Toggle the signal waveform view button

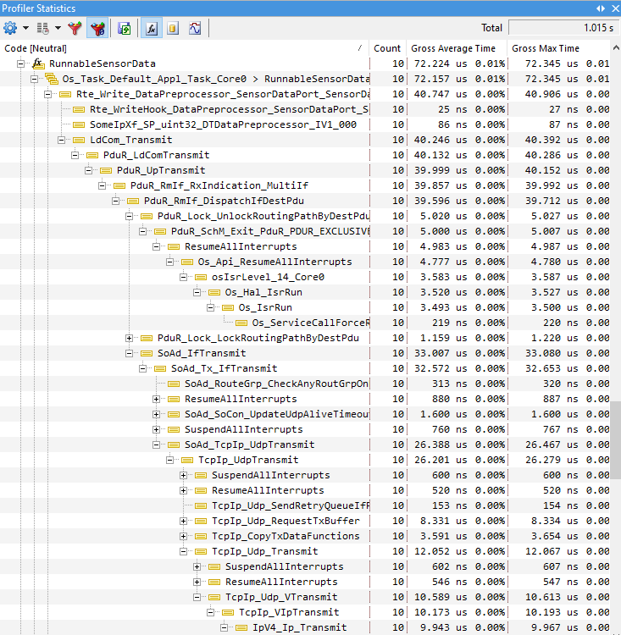pos(195,28)
